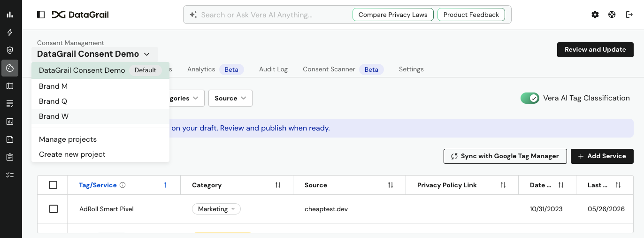Open the chart report sidebar icon
Viewport: 644px width, 238px height.
[x=10, y=122]
